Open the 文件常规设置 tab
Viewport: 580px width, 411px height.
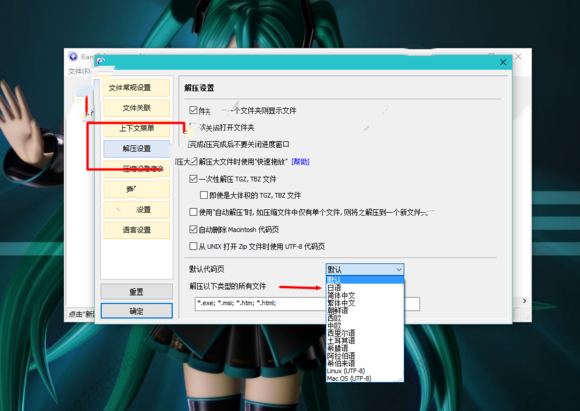(136, 88)
